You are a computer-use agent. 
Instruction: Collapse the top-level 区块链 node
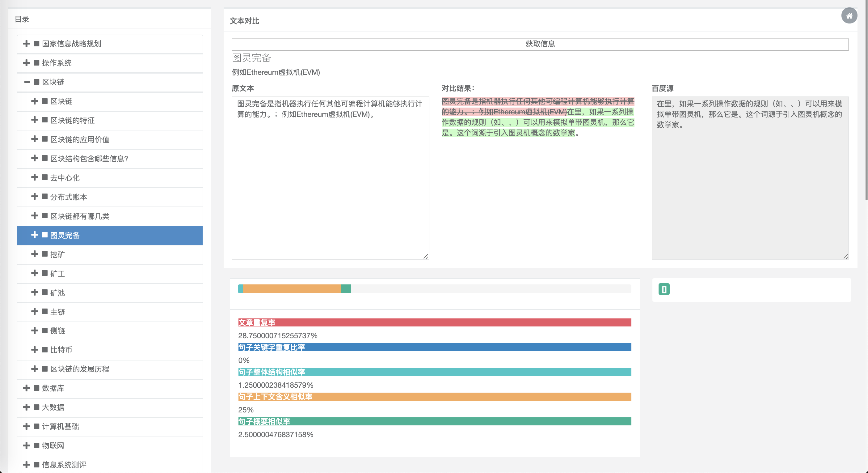[27, 82]
